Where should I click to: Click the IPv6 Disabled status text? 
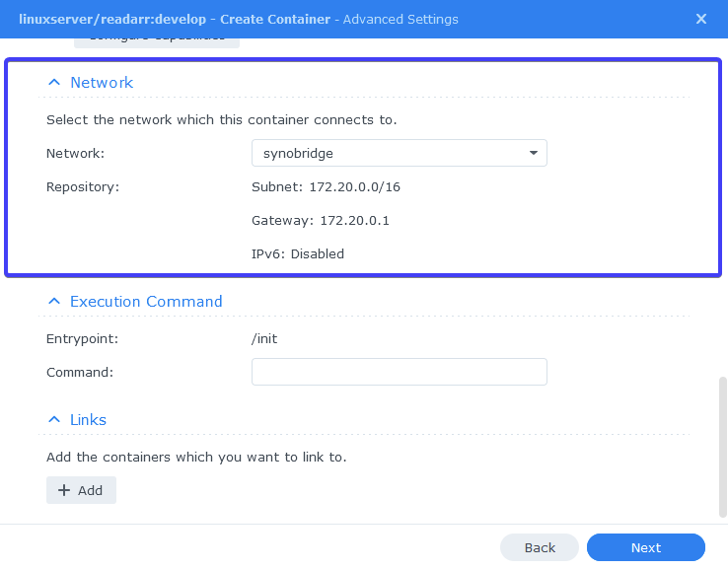pyautogui.click(x=298, y=253)
